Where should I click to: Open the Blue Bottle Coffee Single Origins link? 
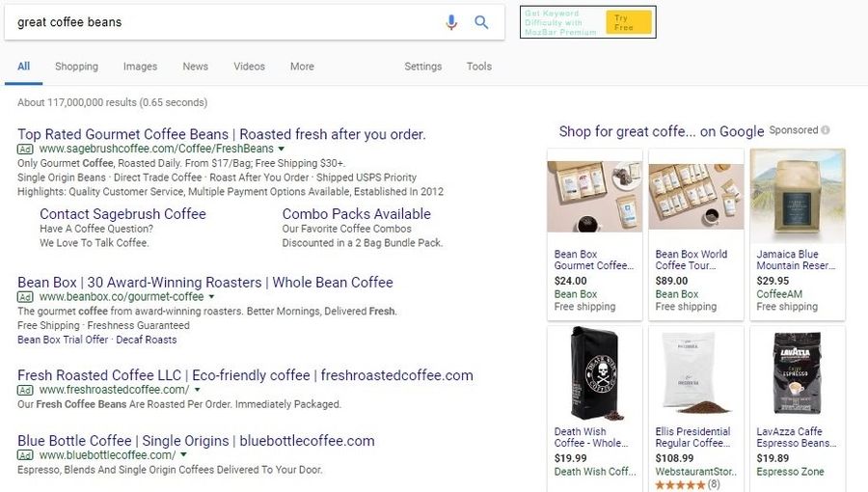(196, 441)
